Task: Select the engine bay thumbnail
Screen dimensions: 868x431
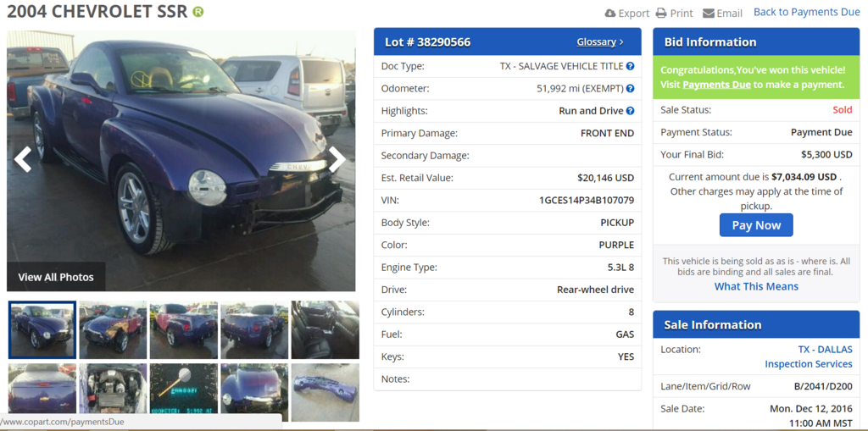Action: click(x=113, y=389)
